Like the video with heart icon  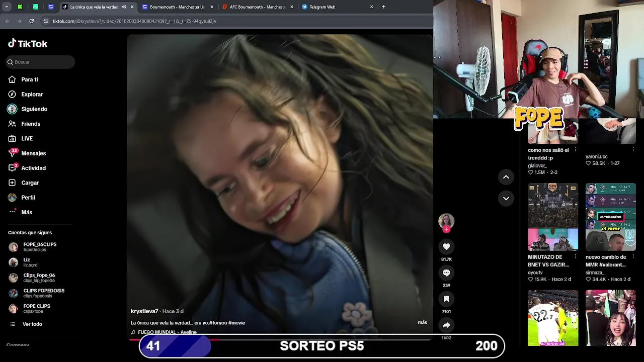[x=446, y=246]
